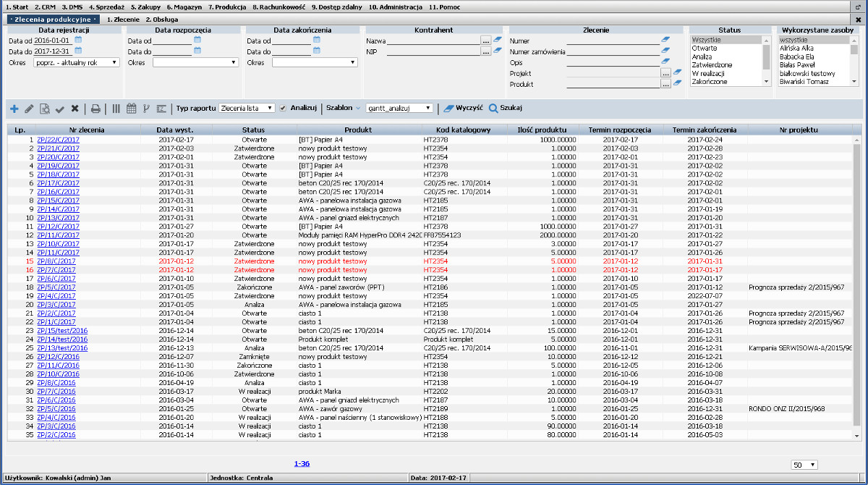
Task: Click the Kontrahent NIP input field
Action: 433,52
